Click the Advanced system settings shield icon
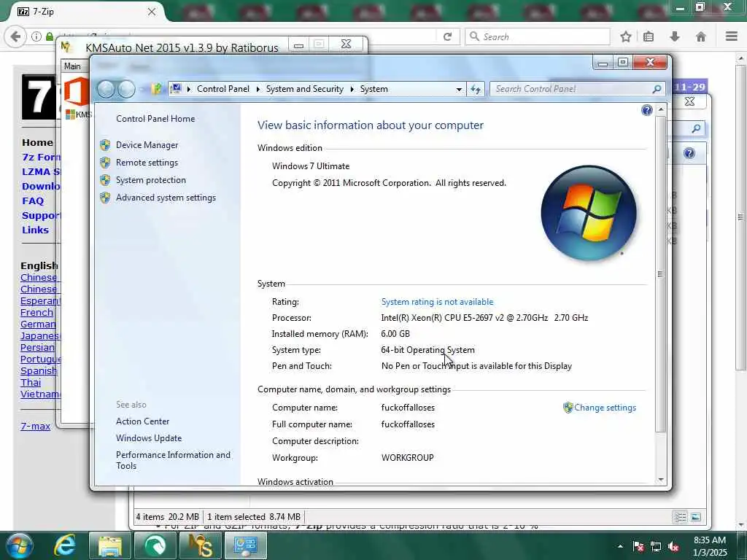The image size is (747, 560). click(105, 198)
